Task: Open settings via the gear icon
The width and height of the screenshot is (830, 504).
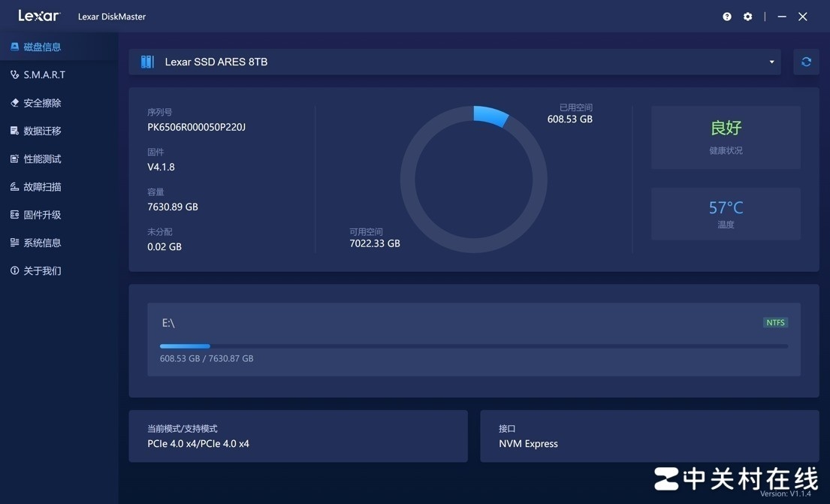Action: click(x=747, y=17)
